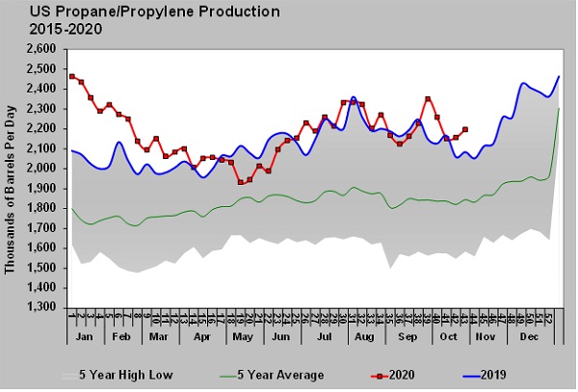Click the 1,300 y-axis tick label
The image size is (578, 392).
click(41, 307)
